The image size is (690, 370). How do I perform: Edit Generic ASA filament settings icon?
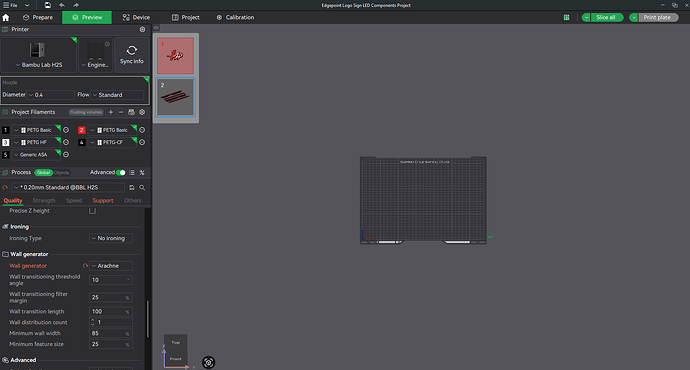coord(66,155)
